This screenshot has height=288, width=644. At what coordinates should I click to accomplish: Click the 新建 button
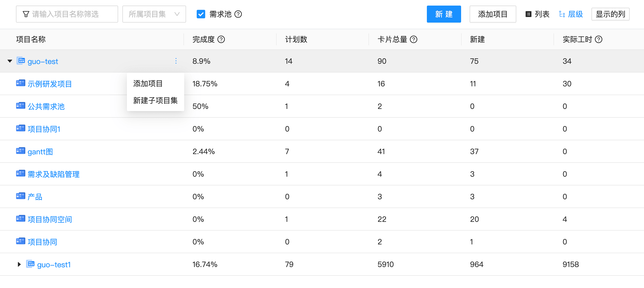coord(444,14)
